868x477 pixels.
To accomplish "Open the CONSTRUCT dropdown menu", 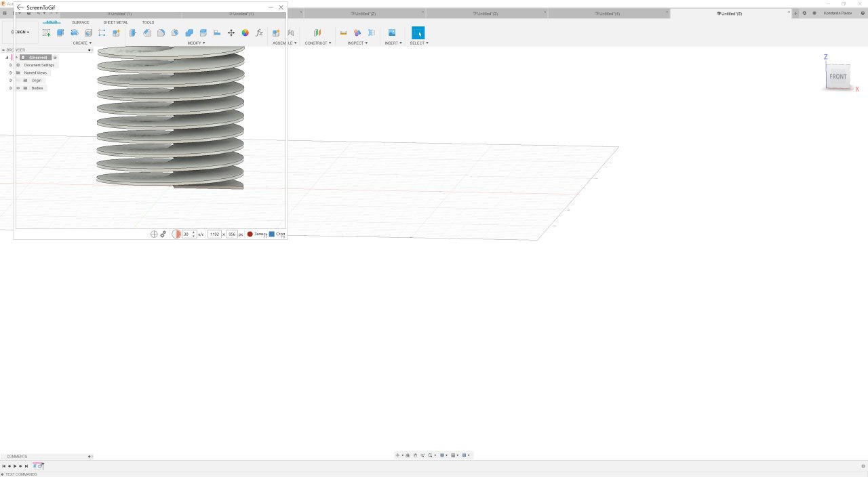I will click(x=318, y=43).
